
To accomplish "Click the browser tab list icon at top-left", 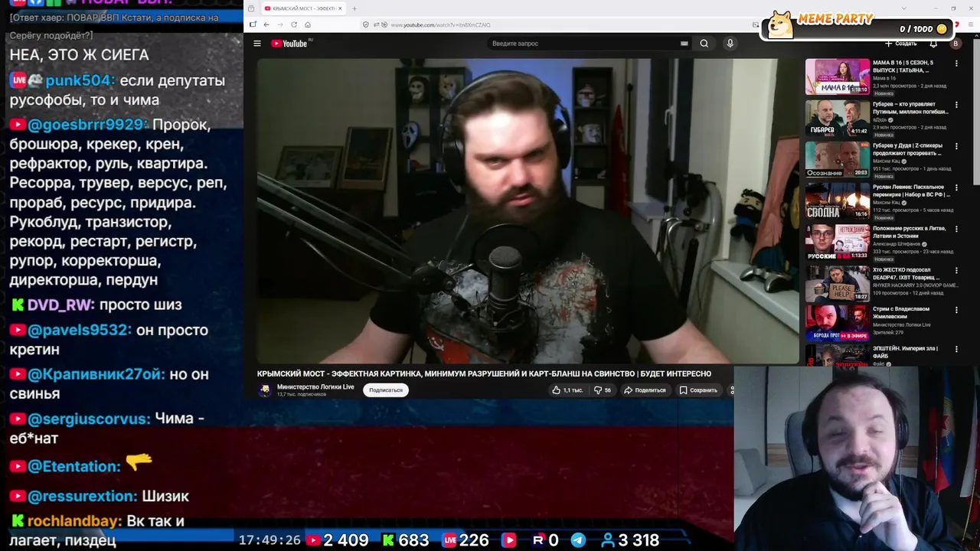I will [x=251, y=8].
